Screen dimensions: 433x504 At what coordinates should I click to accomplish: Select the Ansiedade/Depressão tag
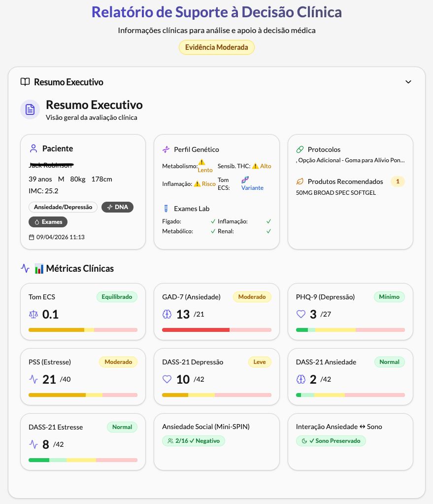tap(63, 207)
